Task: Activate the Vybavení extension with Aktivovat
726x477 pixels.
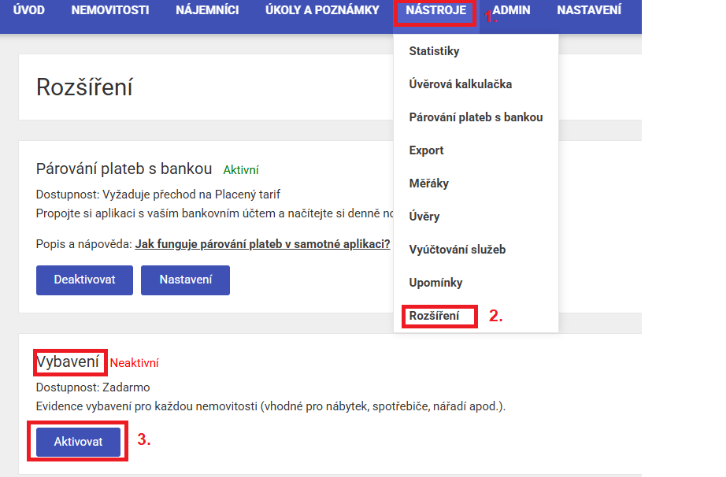Action: point(78,441)
